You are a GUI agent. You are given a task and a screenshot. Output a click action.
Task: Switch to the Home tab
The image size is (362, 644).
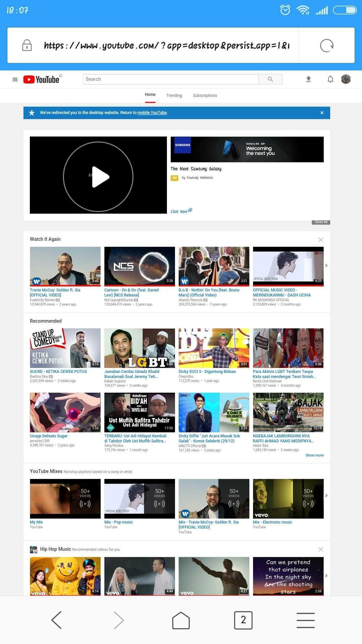pyautogui.click(x=150, y=95)
